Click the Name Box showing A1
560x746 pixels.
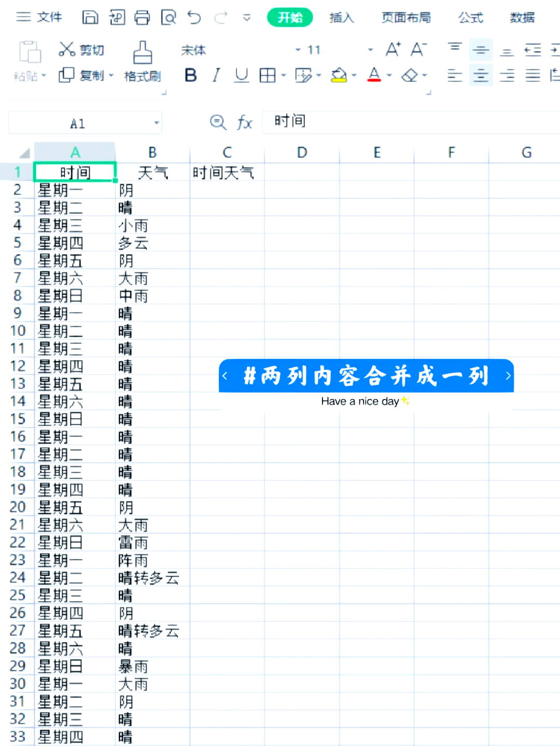click(78, 123)
